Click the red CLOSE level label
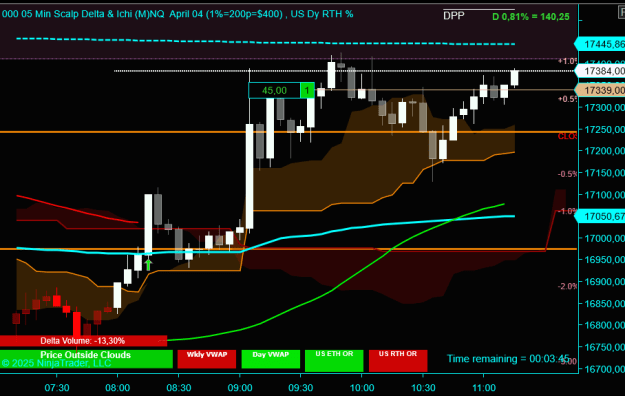The height and width of the screenshot is (396, 625). [568, 136]
